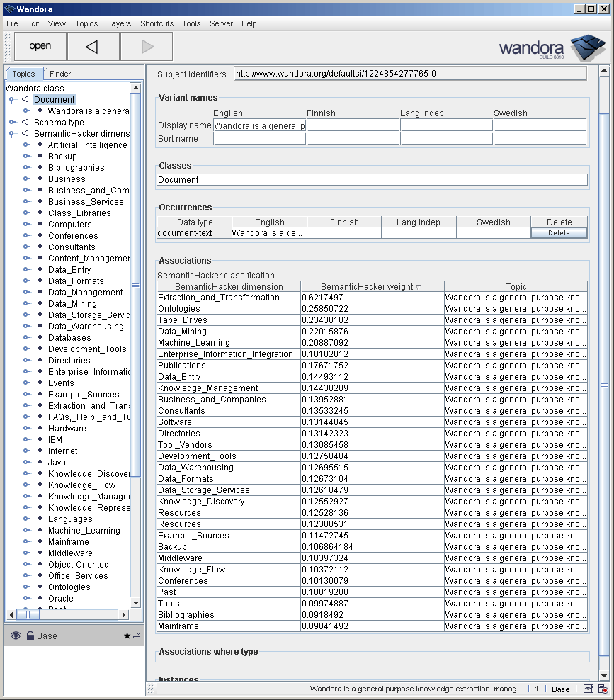Expand the Schema type node
Screen dimensions: 614x700
coord(11,122)
